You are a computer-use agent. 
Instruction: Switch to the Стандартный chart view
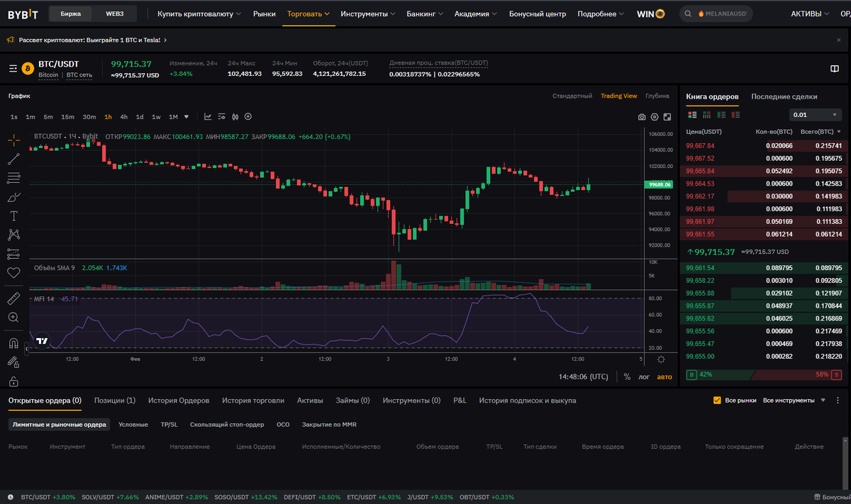pyautogui.click(x=572, y=96)
